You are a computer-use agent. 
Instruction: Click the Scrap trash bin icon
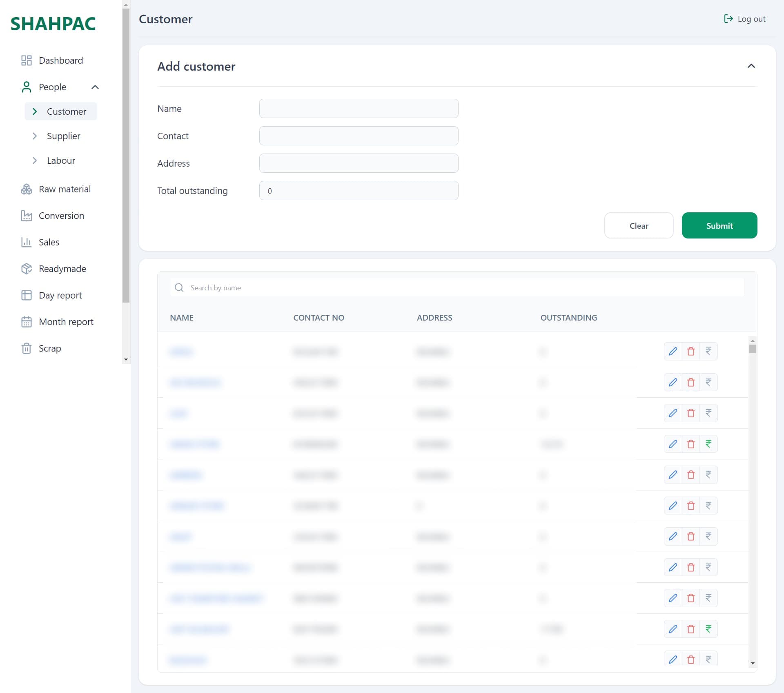pos(27,348)
